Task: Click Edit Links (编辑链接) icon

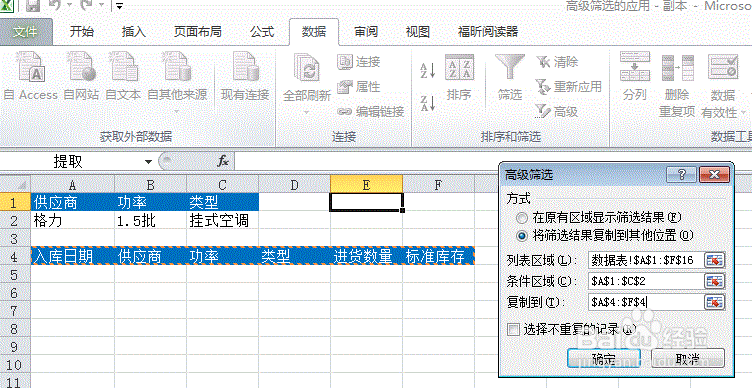Action: point(345,112)
